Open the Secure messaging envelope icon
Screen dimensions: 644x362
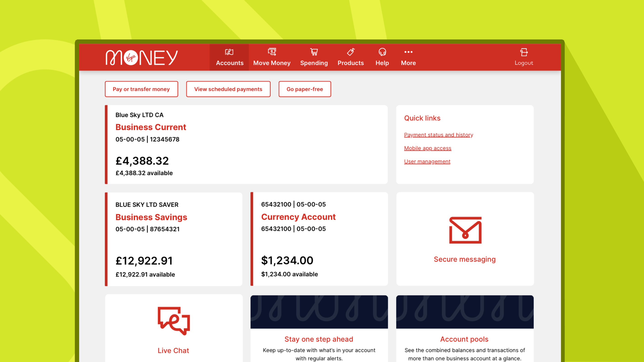(465, 230)
